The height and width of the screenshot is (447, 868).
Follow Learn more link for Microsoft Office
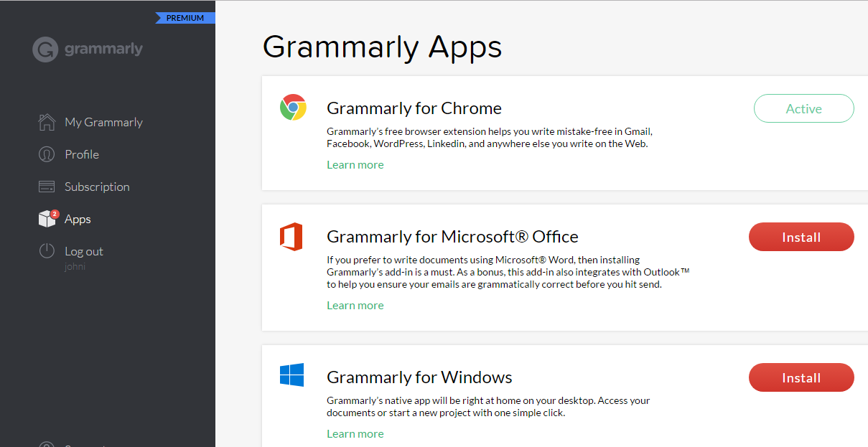pos(355,306)
